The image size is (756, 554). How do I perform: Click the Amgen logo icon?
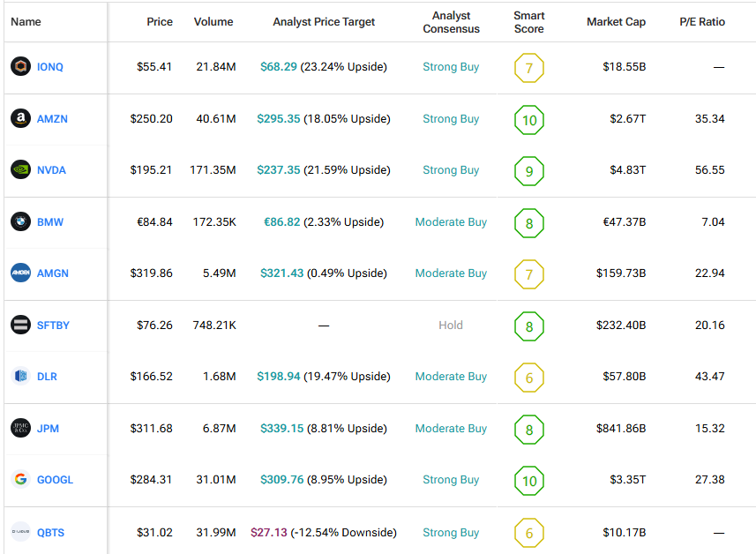[x=20, y=273]
